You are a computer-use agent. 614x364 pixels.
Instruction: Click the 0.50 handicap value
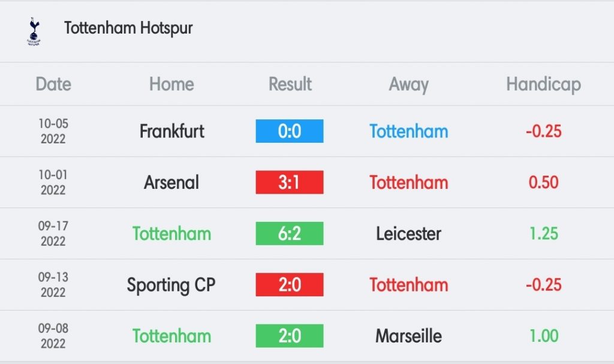[543, 182]
